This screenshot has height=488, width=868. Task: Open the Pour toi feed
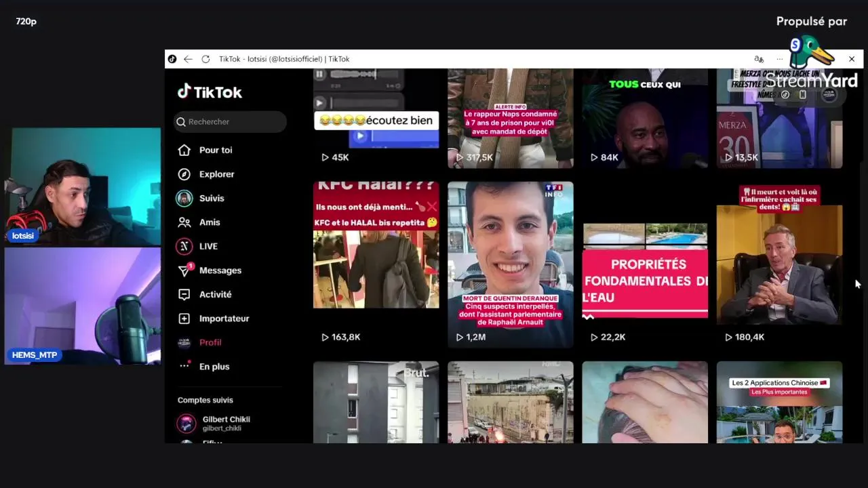coord(216,150)
